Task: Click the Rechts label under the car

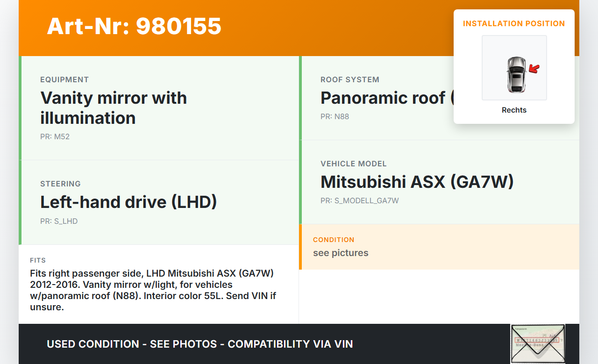Action: (x=514, y=110)
